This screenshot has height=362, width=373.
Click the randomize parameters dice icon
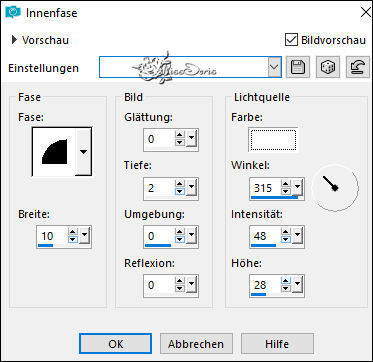point(328,67)
